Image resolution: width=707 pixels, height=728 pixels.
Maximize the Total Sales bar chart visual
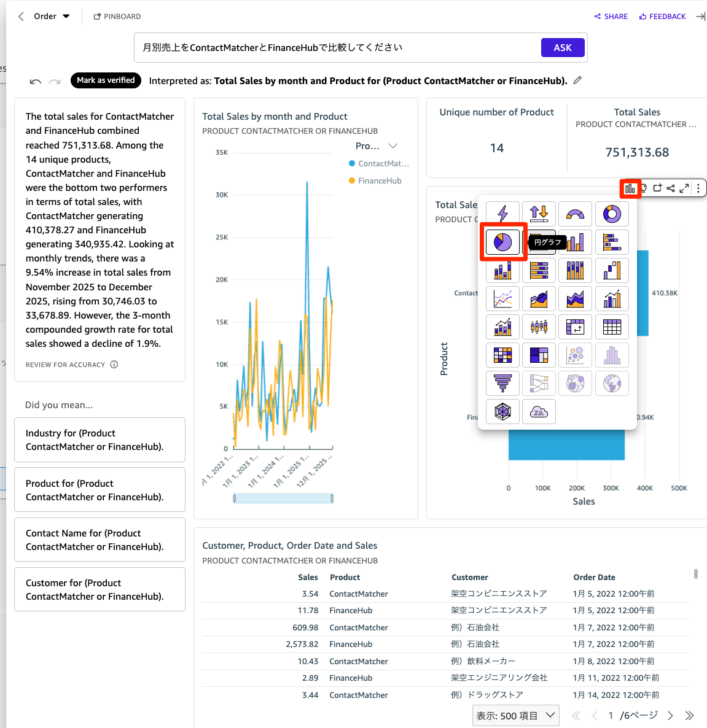684,188
